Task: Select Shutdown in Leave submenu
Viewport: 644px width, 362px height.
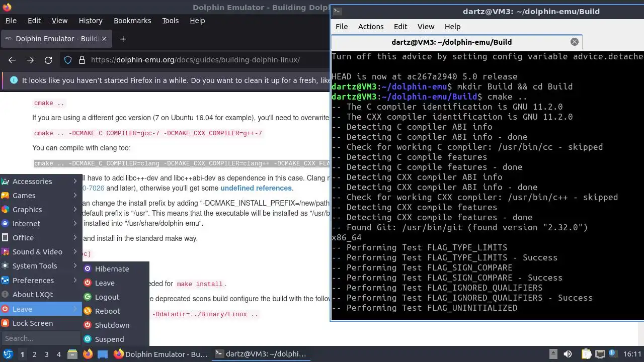Action: (x=116, y=325)
